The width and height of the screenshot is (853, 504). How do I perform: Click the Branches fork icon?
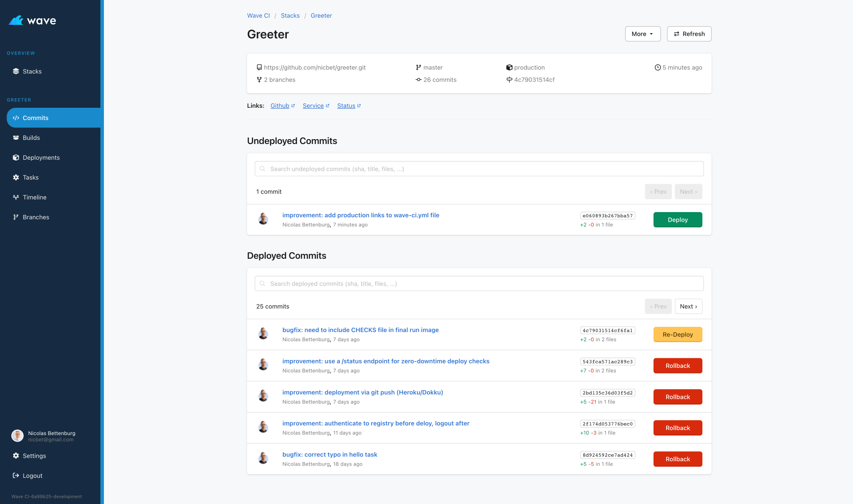coord(16,217)
